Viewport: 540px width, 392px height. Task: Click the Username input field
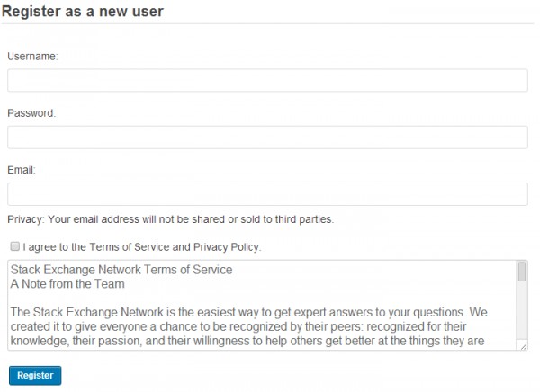pos(267,81)
